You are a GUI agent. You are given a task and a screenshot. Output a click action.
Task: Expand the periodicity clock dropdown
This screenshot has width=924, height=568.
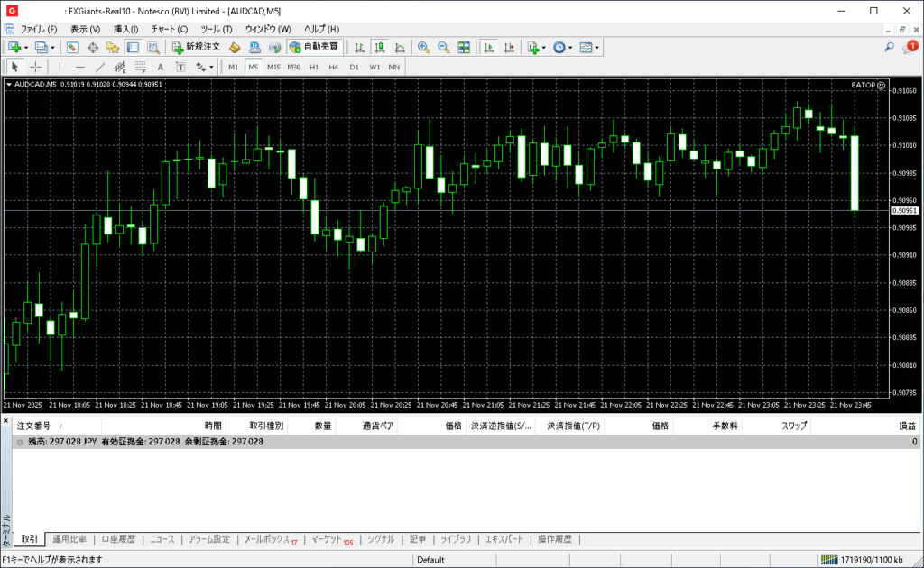pos(570,47)
